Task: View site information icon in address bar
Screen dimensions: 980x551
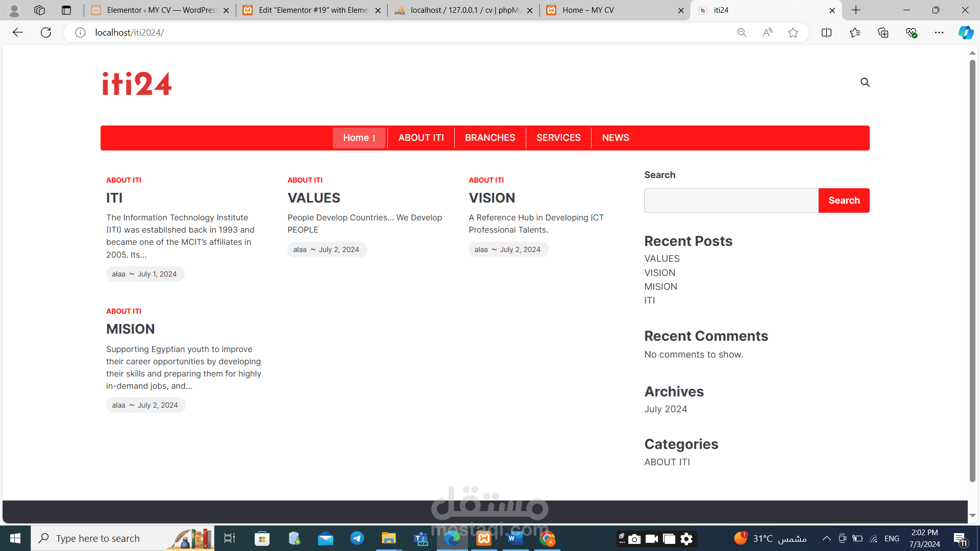Action: point(80,33)
